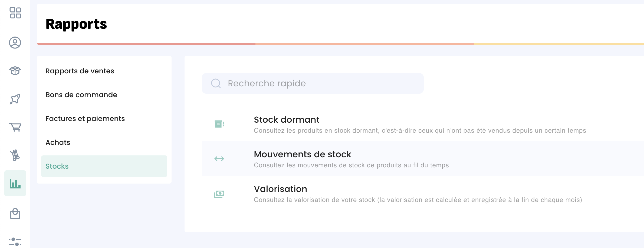Viewport: 644px width, 248px height.
Task: Open the user account icon
Action: [x=15, y=43]
